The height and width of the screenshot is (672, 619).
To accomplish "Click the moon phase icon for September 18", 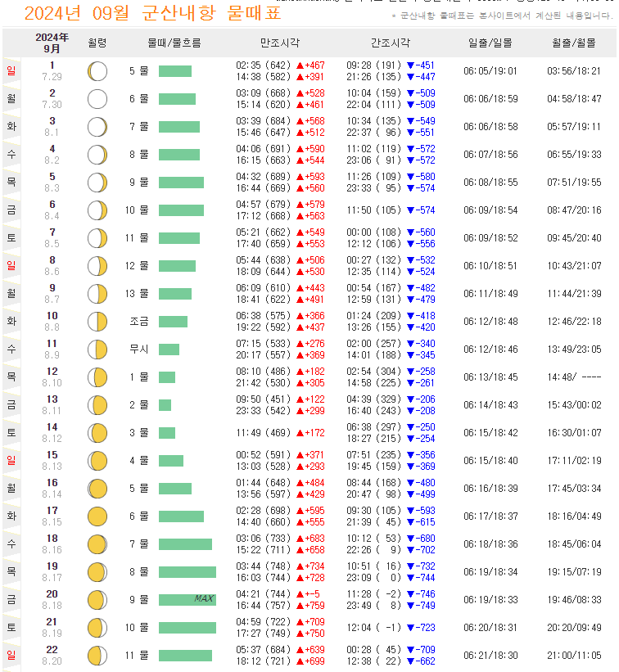I will pos(97,544).
